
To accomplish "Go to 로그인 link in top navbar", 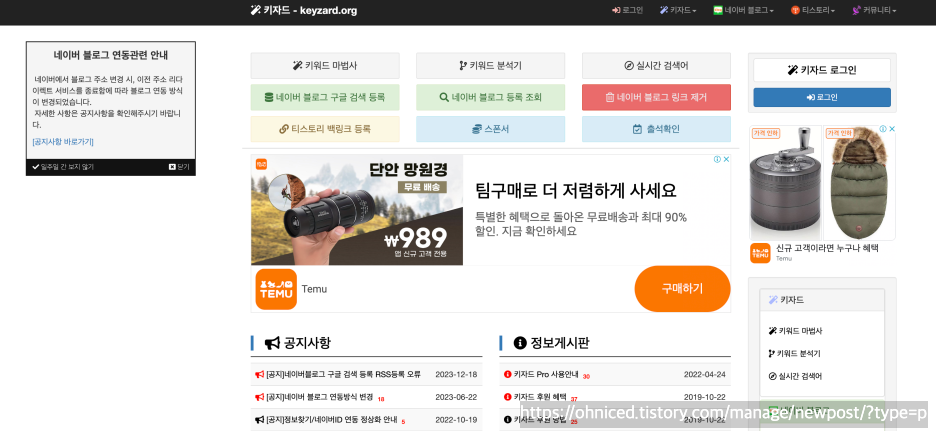I will pyautogui.click(x=627, y=10).
